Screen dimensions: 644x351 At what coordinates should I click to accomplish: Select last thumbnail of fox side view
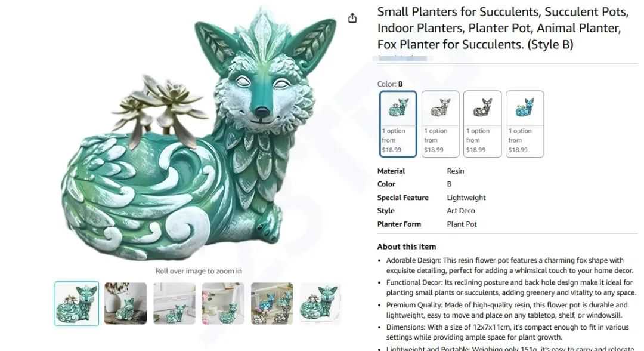coord(320,303)
